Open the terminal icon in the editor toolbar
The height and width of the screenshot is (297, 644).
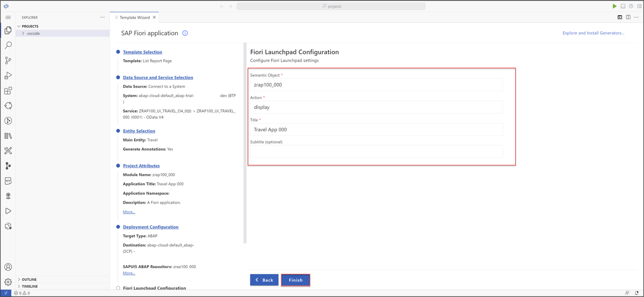pos(620,17)
